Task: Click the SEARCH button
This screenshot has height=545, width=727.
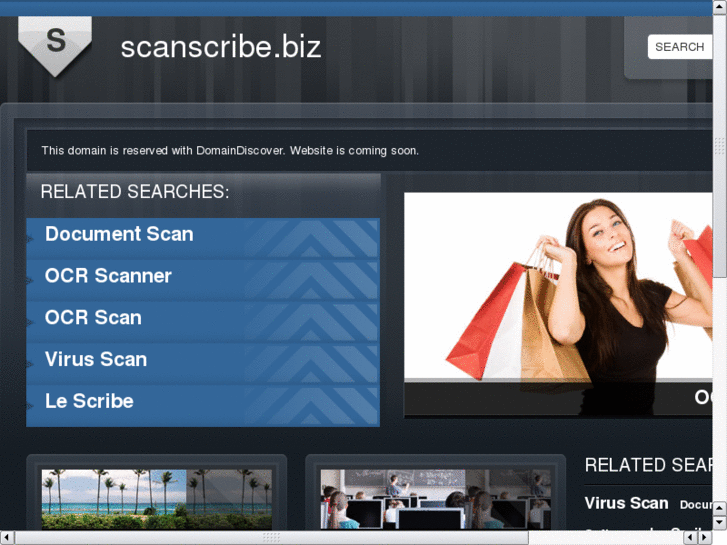Action: pos(679,47)
